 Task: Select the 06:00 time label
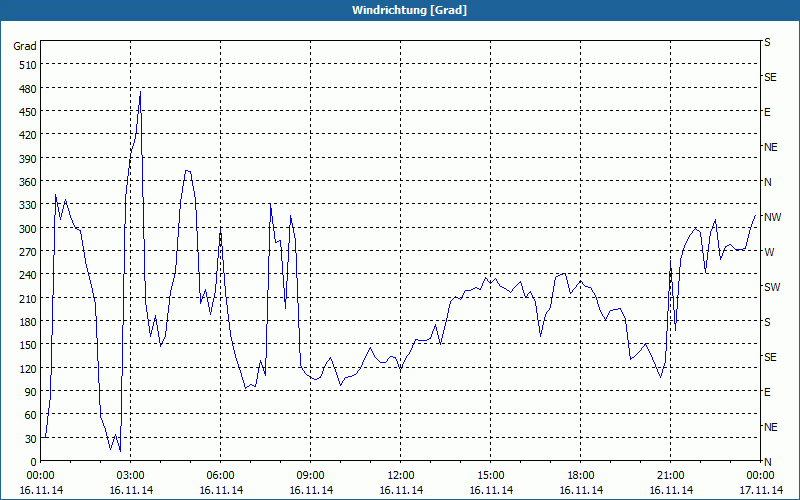coord(220,476)
